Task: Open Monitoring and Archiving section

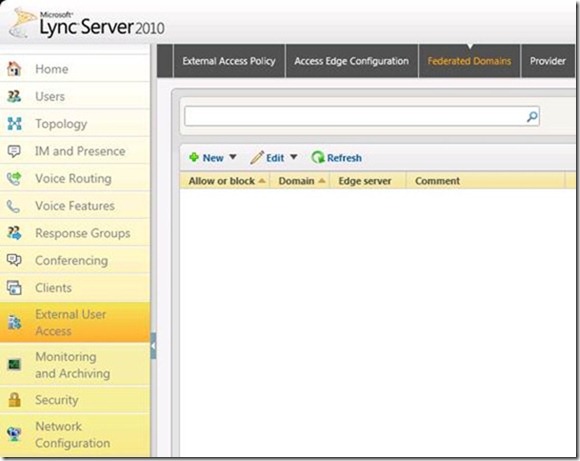Action: point(75,365)
